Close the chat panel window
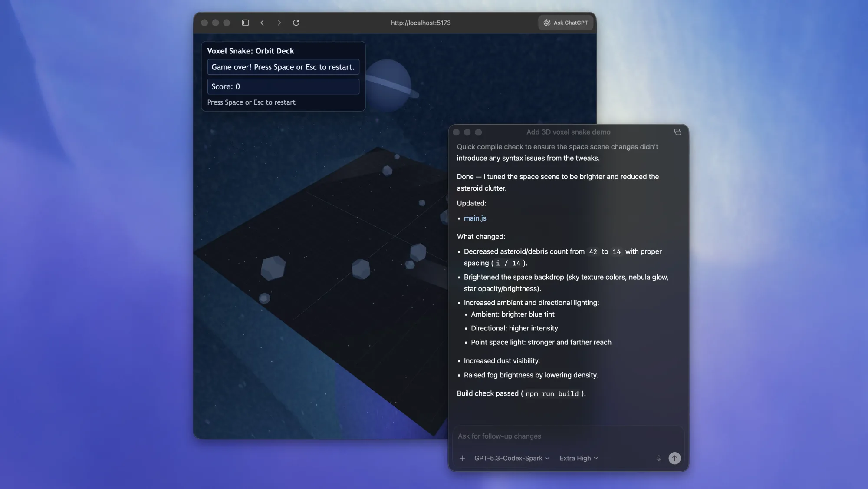 pyautogui.click(x=456, y=132)
